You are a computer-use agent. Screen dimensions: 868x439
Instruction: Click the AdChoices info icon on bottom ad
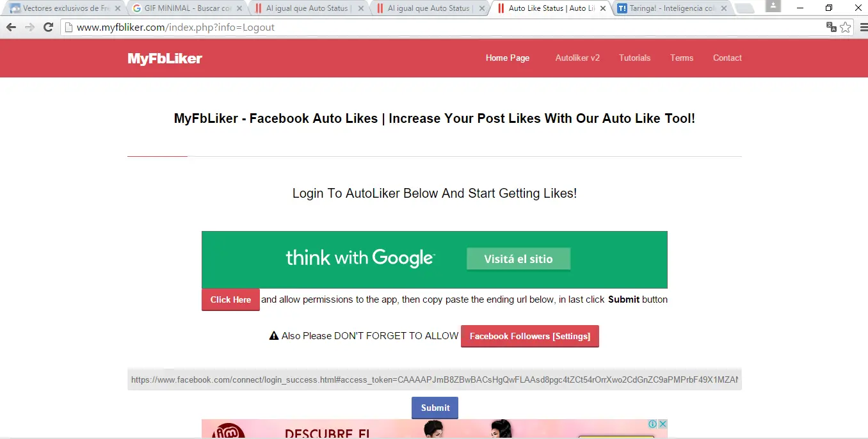pyautogui.click(x=652, y=424)
